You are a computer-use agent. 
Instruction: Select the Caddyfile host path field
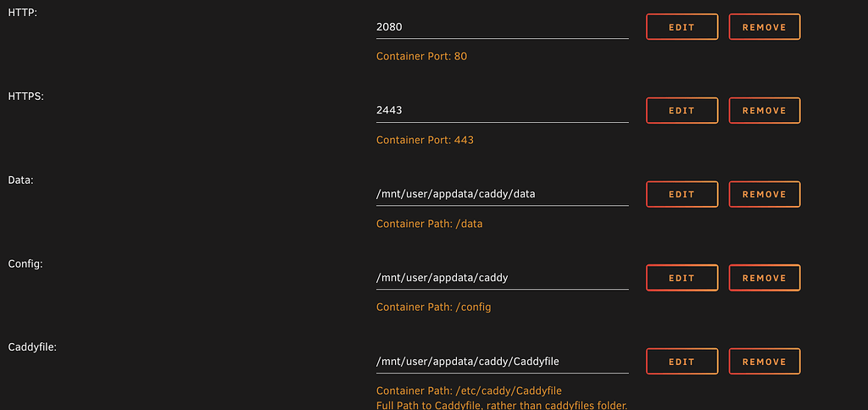coord(502,362)
